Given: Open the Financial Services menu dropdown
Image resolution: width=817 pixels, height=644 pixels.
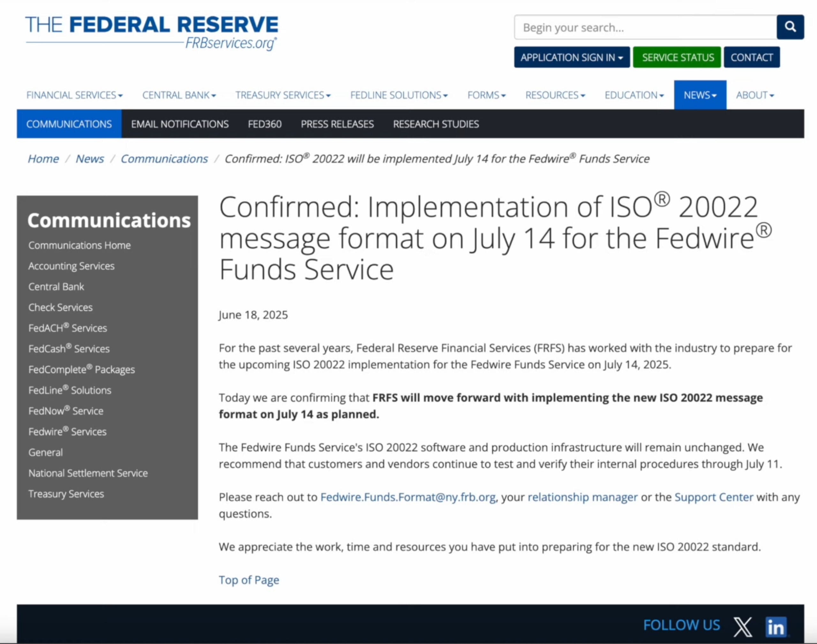Looking at the screenshot, I should [74, 95].
